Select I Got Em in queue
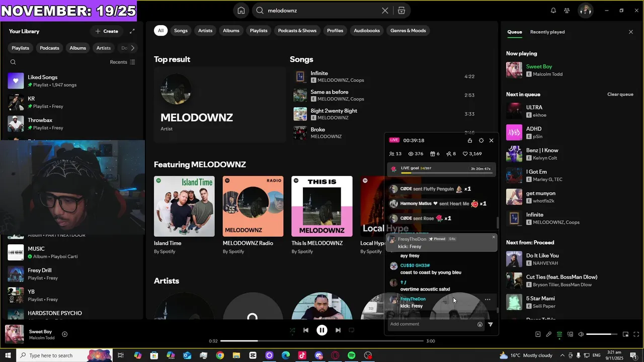Screen dimensions: 644x362 tap(570, 175)
